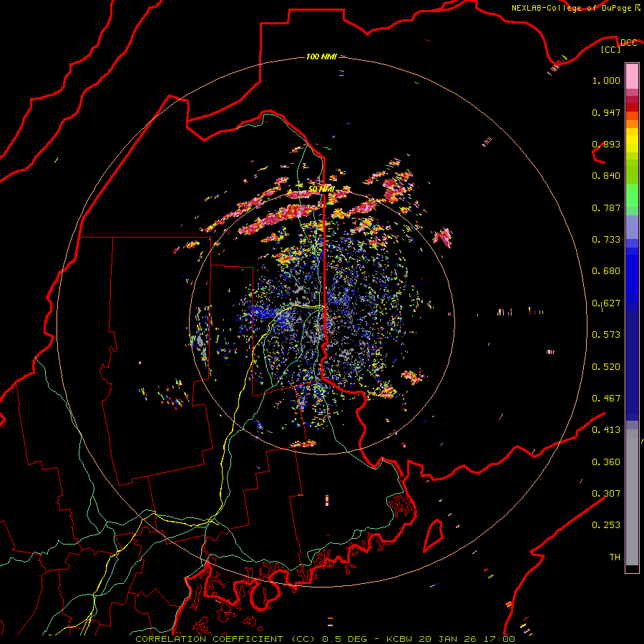This screenshot has height=644, width=644.
Task: Click the 0.413 scale value
Action: coord(606,430)
